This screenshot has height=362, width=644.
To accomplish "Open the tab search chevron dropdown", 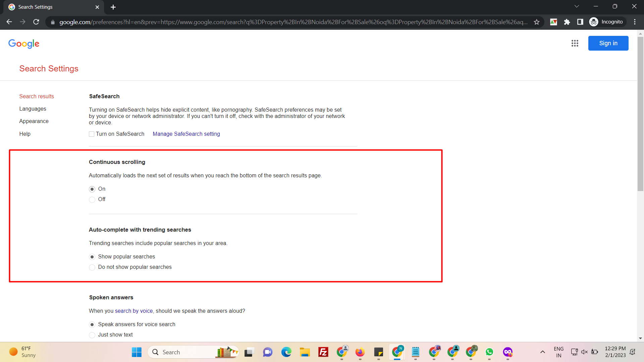I will [577, 6].
